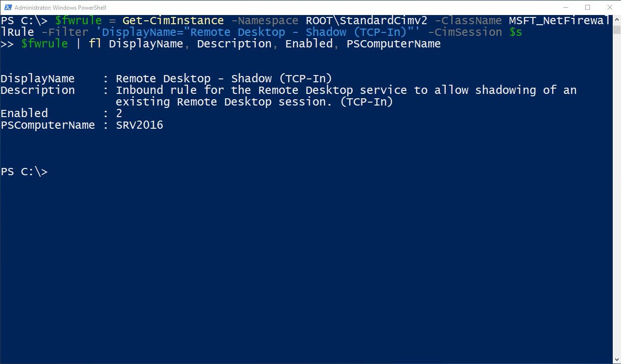621x364 pixels.
Task: Click the empty 'PS C:\>' prompt at the bottom
Action: click(24, 171)
